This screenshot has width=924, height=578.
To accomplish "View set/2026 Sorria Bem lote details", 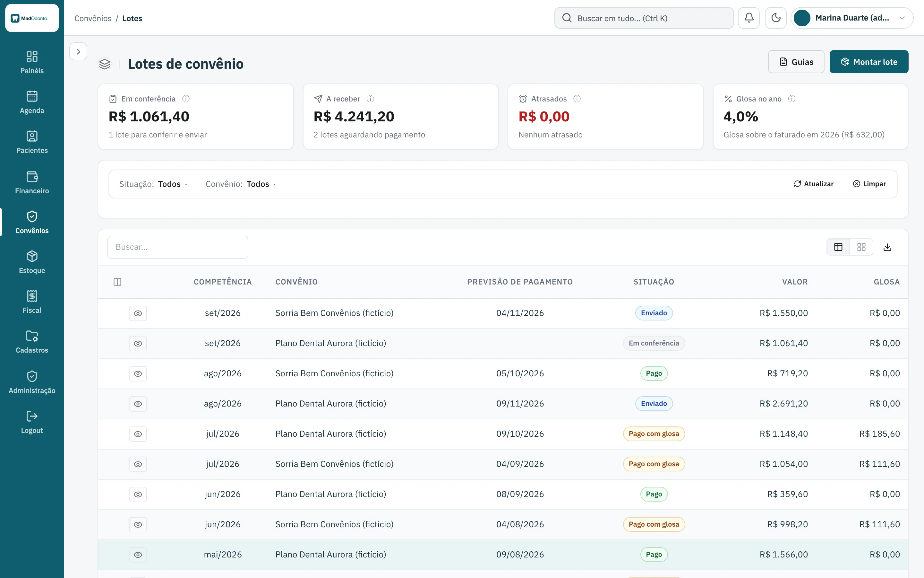I will 138,313.
